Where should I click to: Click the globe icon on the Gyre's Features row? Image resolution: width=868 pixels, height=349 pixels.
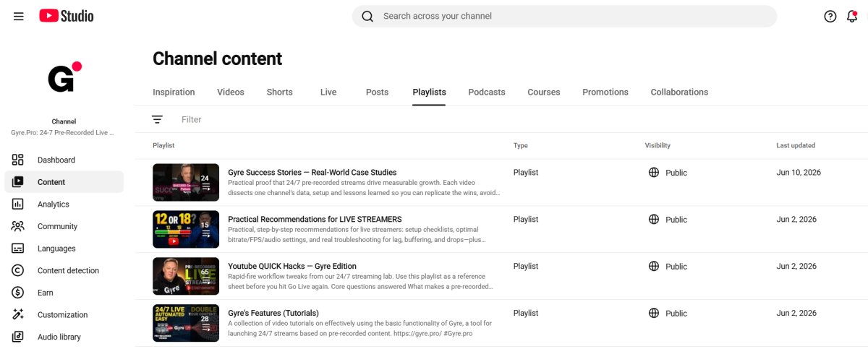[654, 313]
